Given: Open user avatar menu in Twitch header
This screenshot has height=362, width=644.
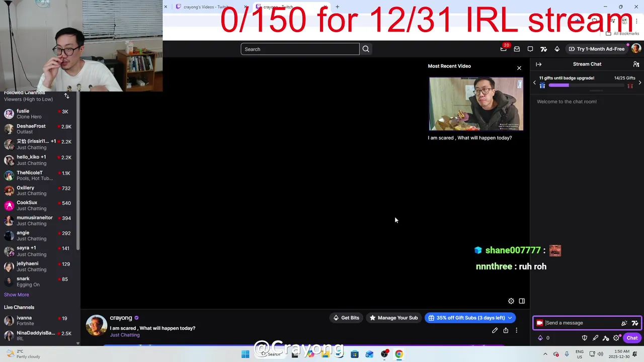Looking at the screenshot, I should 636,49.
